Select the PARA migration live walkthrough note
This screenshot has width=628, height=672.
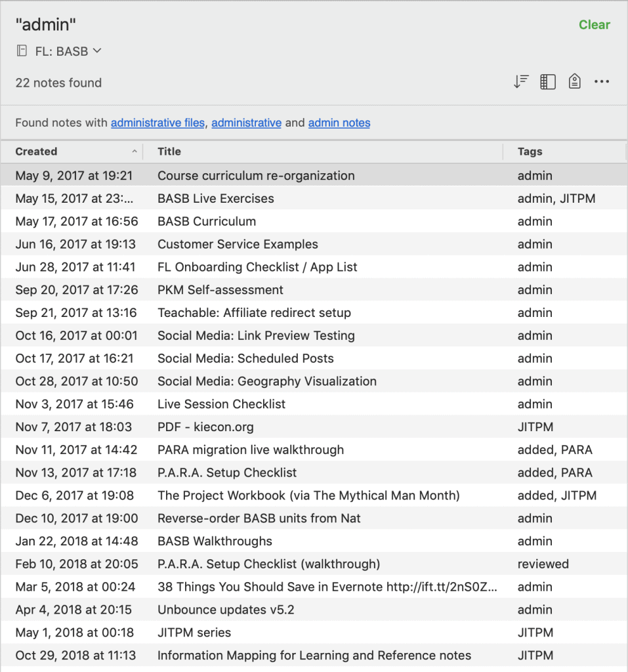[x=251, y=450]
